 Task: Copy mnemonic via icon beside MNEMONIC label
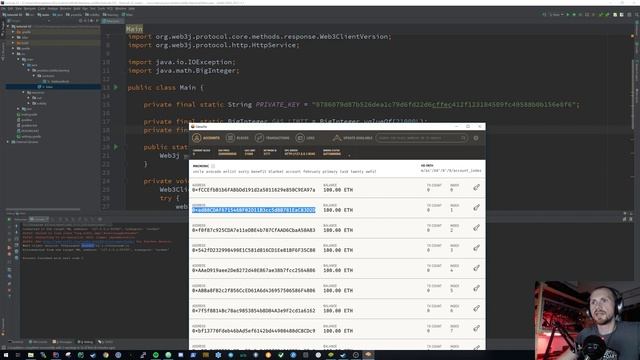tap(213, 166)
